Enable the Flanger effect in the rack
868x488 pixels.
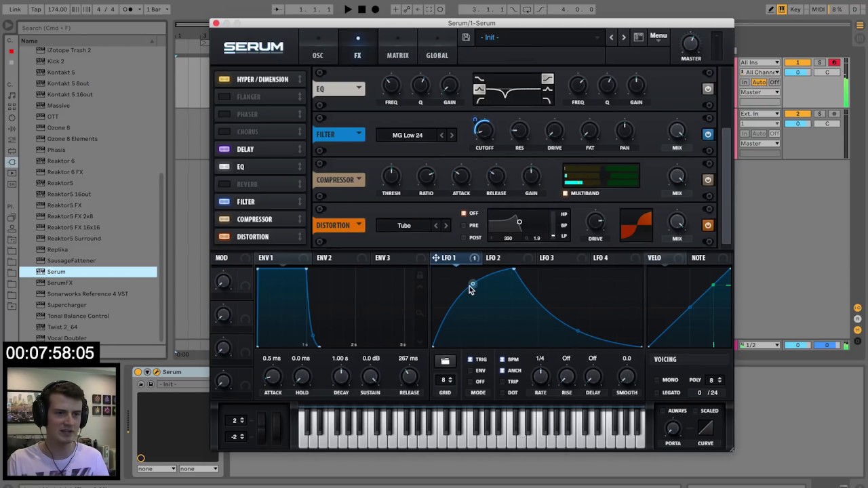[224, 97]
